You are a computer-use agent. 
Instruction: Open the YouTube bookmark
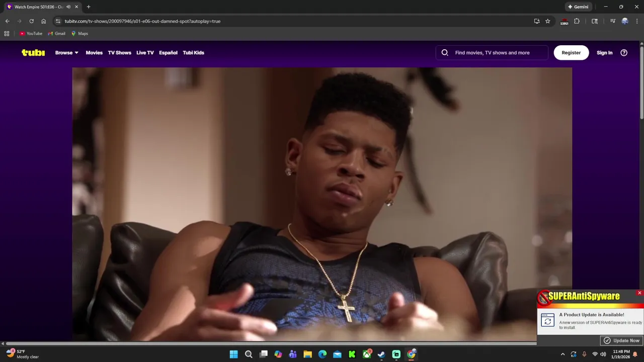pyautogui.click(x=31, y=34)
